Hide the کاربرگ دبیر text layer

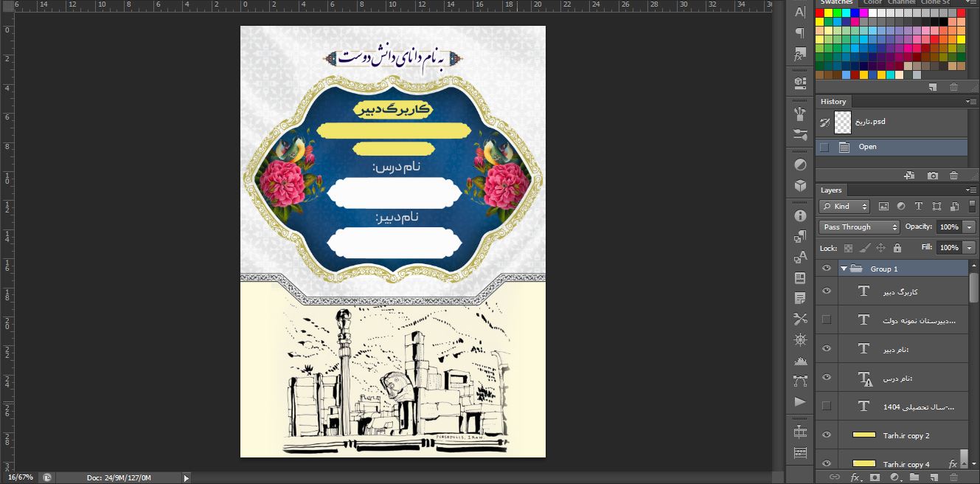pos(826,291)
